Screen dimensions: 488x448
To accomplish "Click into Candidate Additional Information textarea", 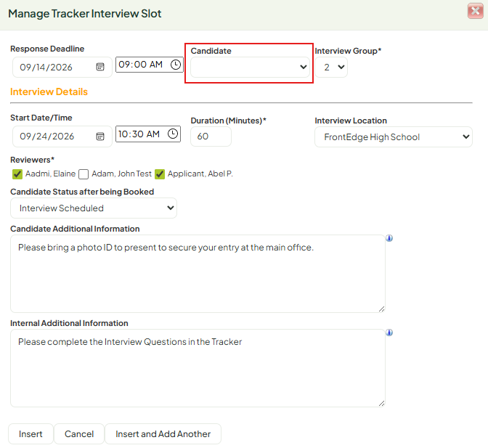I will (x=198, y=274).
